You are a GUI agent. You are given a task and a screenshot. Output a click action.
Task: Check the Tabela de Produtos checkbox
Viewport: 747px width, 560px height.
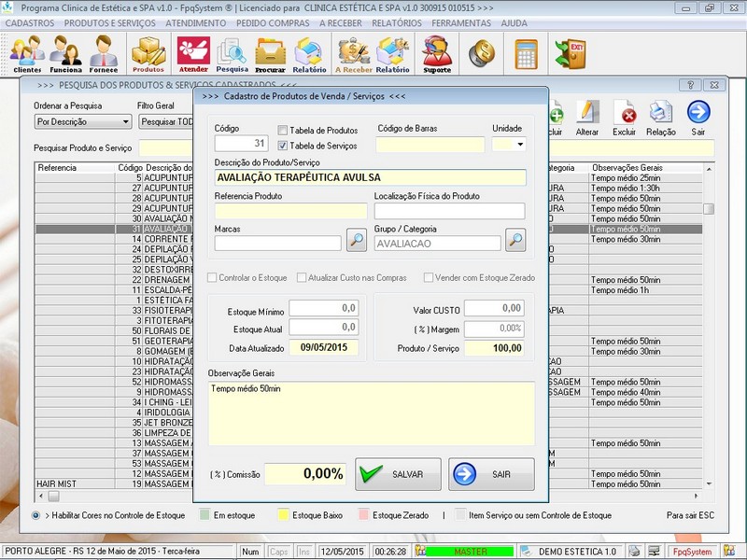tap(283, 131)
